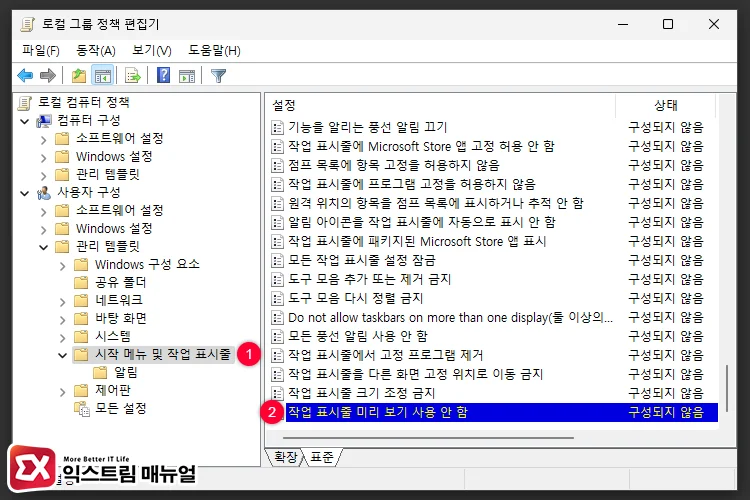Expand the 네트워크 node
Viewport: 750px width, 500px height.
pos(62,302)
